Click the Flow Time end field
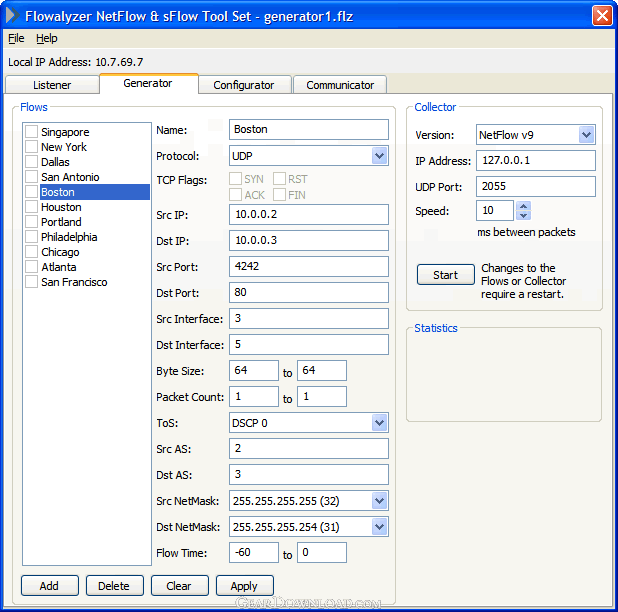618x612 pixels. point(322,552)
